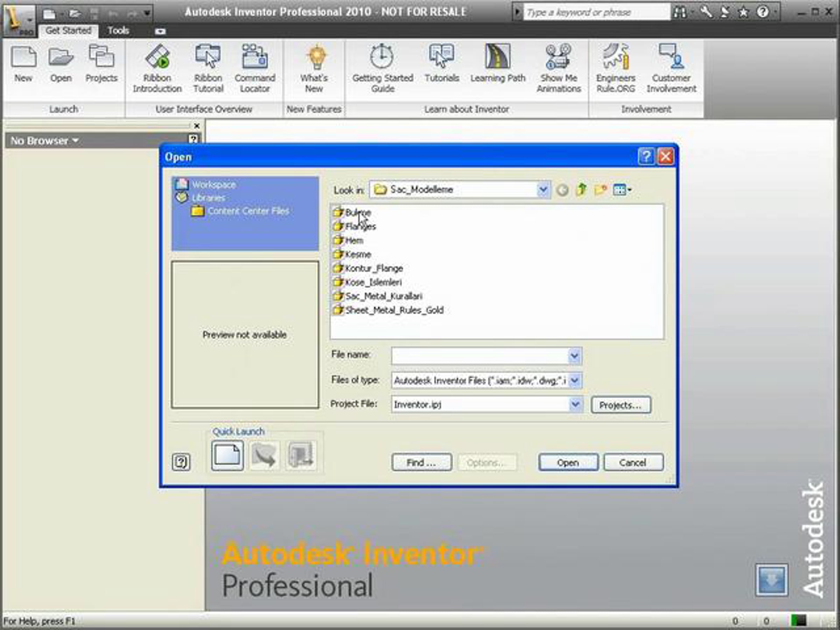840x630 pixels.
Task: Open the Projects tool in ribbon
Action: pos(101,63)
